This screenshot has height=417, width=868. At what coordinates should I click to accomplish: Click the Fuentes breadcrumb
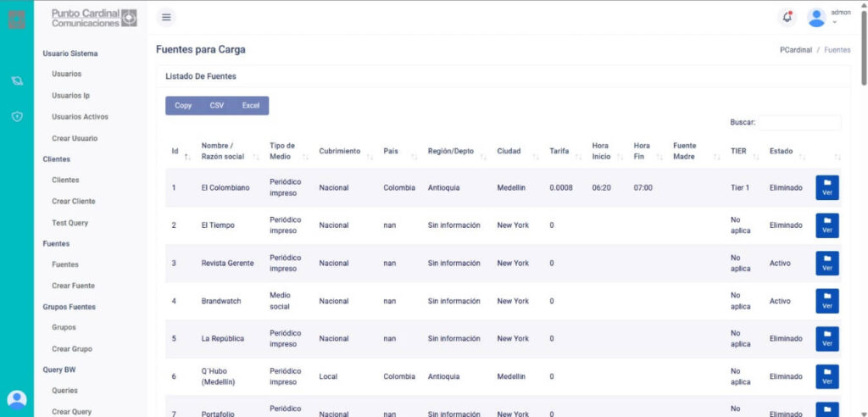(837, 50)
